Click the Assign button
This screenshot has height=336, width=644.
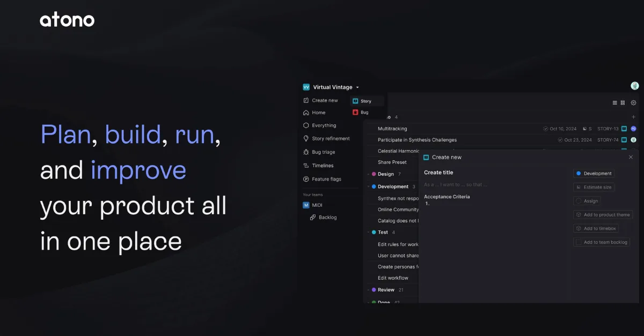[587, 201]
